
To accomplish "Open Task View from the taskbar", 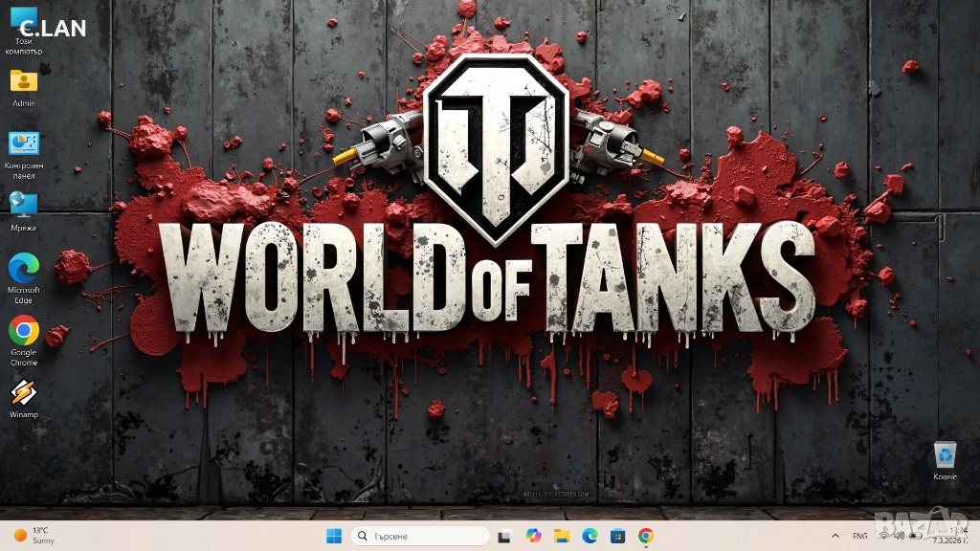I will 504,536.
